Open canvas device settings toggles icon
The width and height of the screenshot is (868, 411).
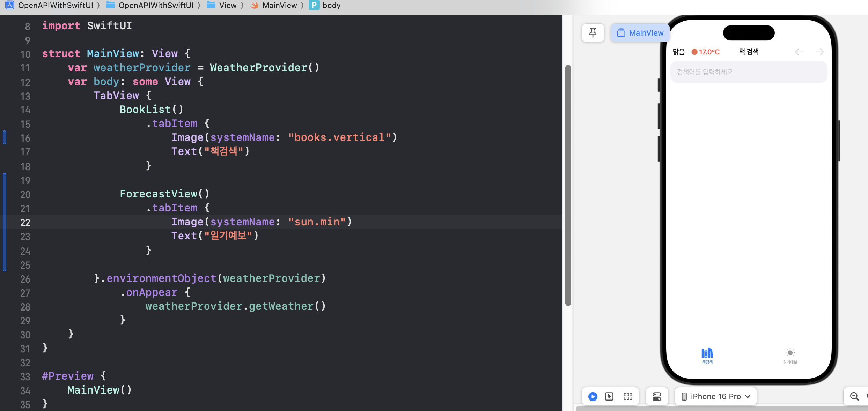coord(656,396)
